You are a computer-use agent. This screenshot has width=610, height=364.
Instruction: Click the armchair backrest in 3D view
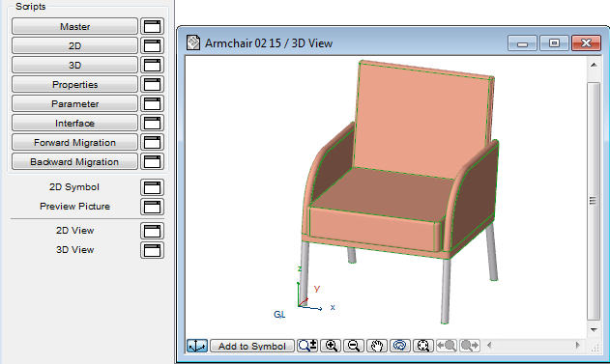pyautogui.click(x=422, y=121)
